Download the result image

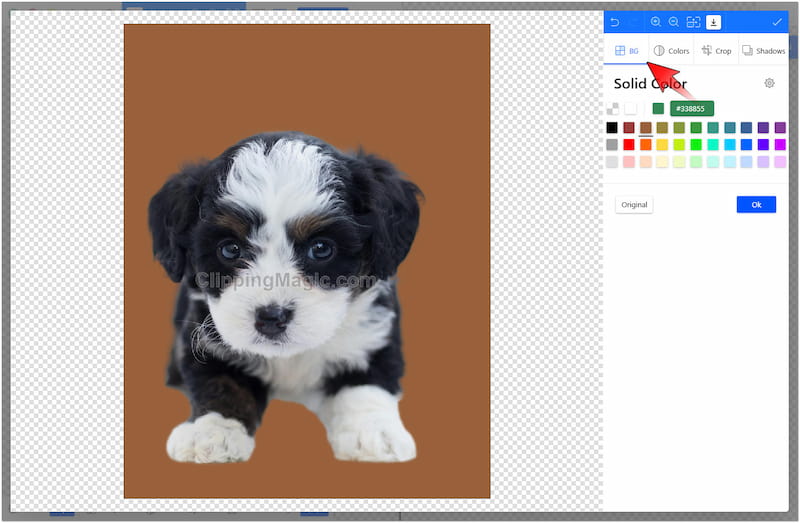tap(713, 22)
